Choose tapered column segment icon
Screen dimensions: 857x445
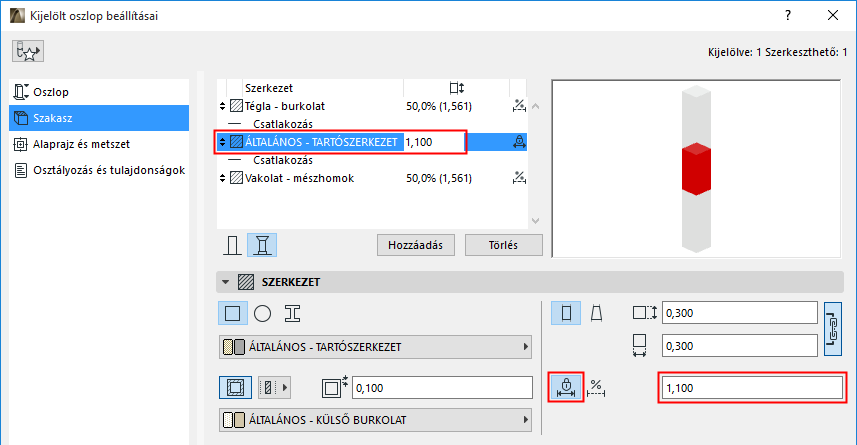point(597,313)
